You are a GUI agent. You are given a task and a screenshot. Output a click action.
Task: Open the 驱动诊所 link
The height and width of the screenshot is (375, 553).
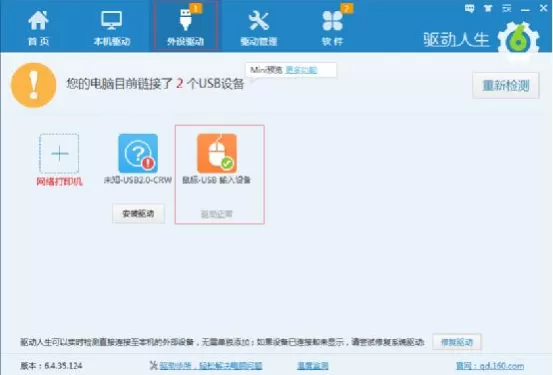(x=211, y=365)
